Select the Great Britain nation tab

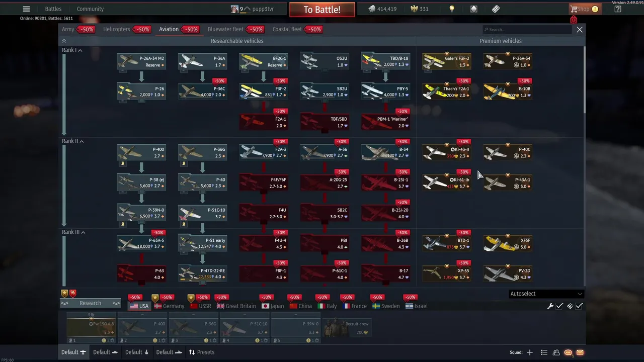coord(236,306)
